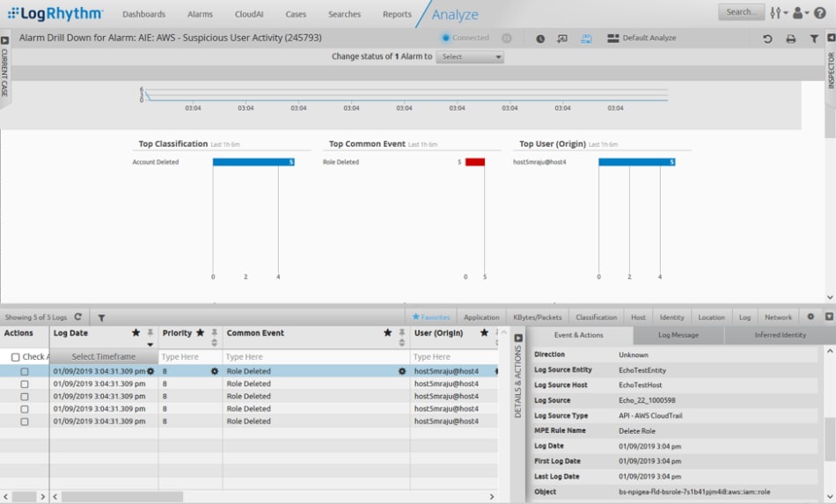Viewport: 836px width, 504px height.
Task: Click the Log Date sort arrow
Action: click(150, 344)
